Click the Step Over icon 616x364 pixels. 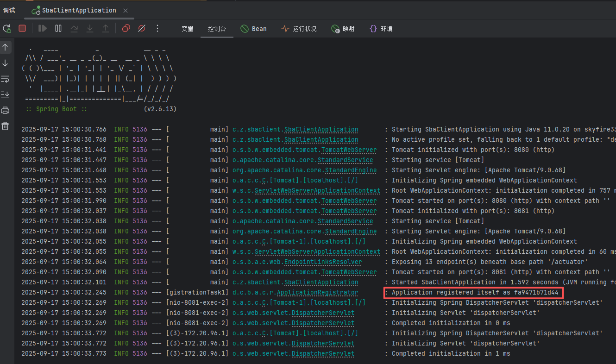[x=74, y=29]
